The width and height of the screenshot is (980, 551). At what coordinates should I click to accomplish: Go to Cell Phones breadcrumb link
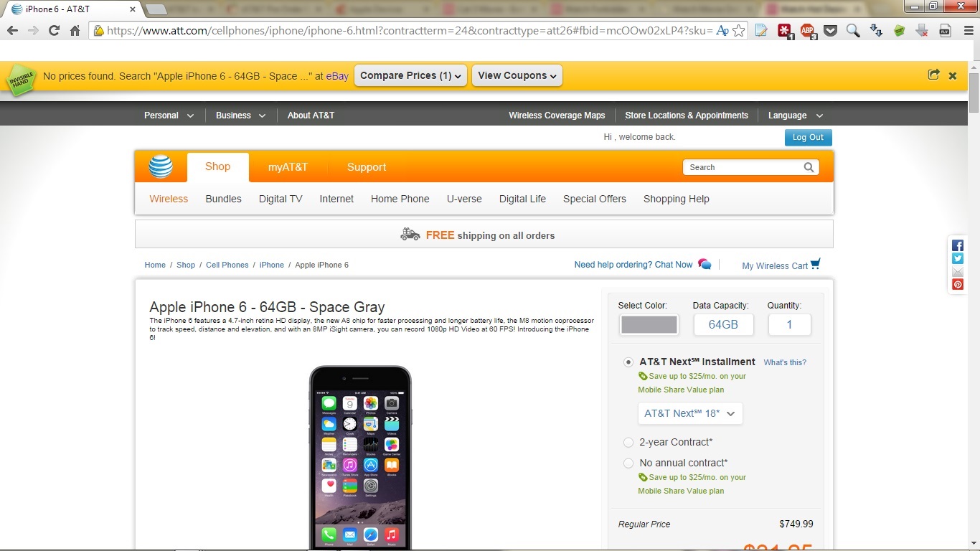[227, 265]
